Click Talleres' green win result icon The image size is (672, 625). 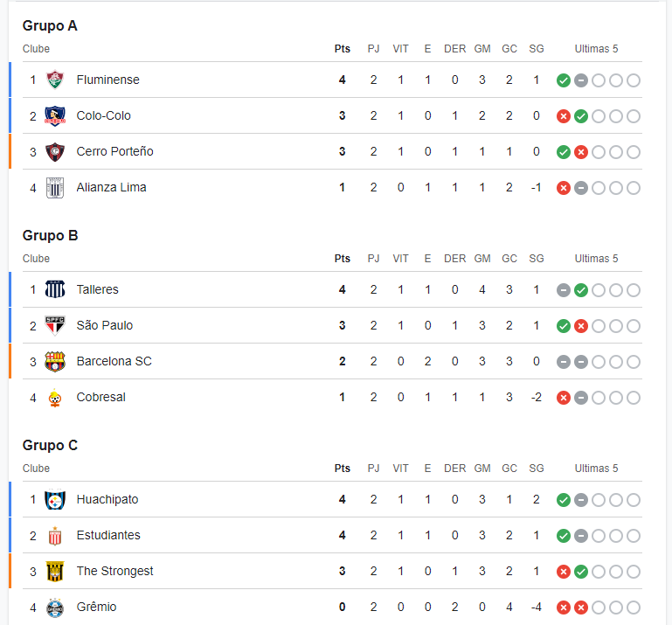[581, 290]
